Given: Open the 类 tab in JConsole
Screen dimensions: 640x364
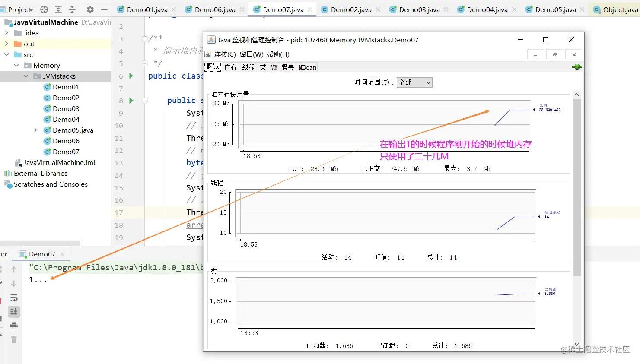Looking at the screenshot, I should pos(263,67).
